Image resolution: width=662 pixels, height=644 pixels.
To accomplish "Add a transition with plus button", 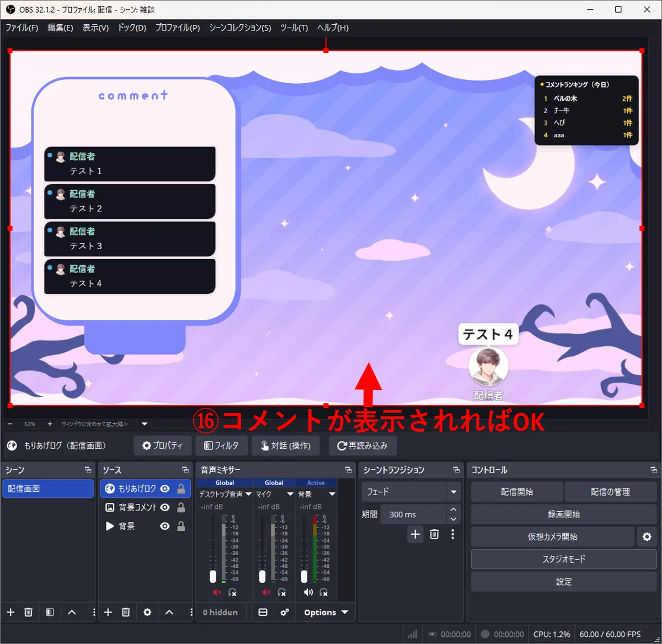I will click(x=415, y=534).
